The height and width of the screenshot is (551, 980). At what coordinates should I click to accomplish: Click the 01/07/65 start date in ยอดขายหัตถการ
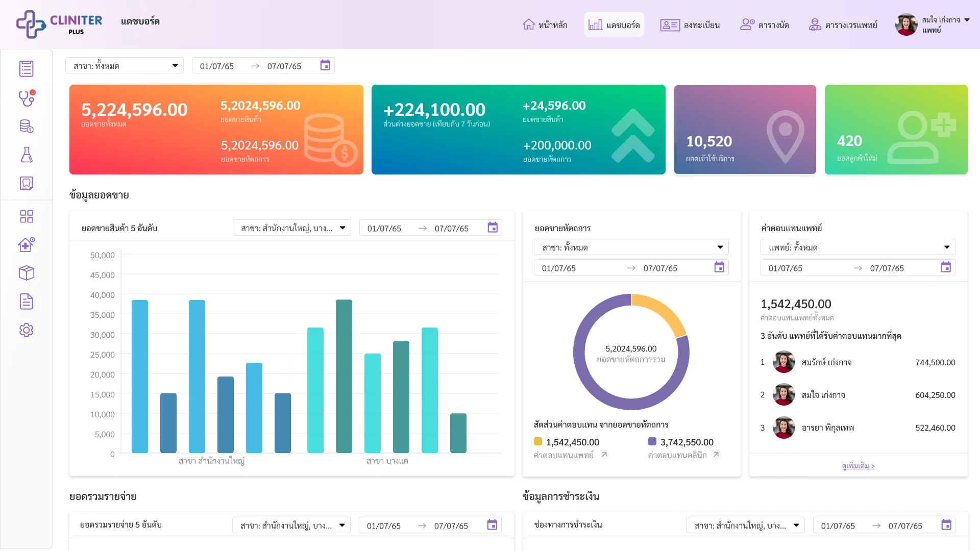[559, 268]
